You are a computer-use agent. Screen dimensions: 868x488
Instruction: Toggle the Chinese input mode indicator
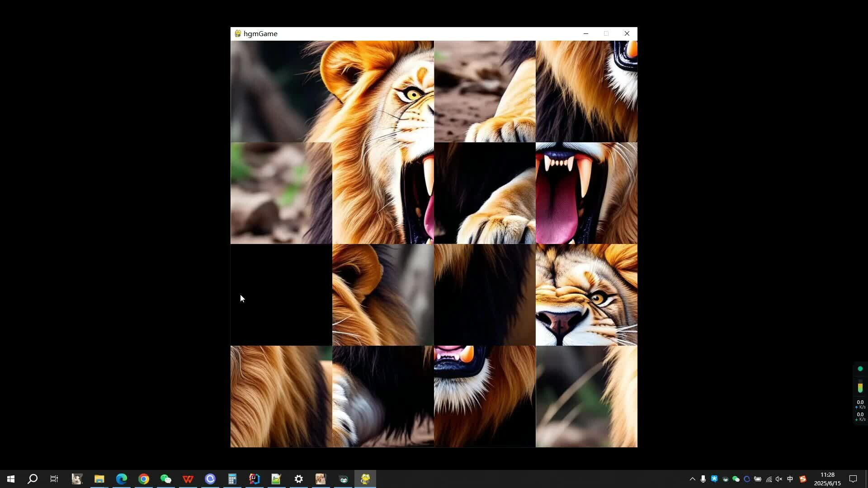pyautogui.click(x=790, y=479)
